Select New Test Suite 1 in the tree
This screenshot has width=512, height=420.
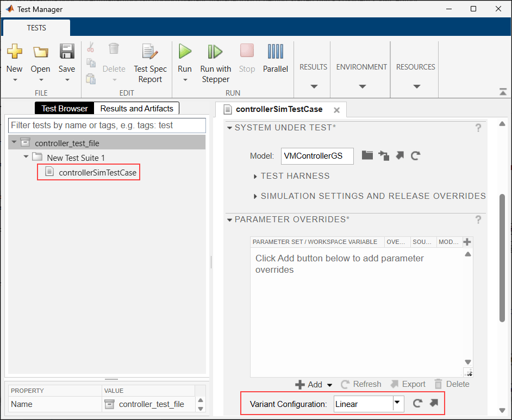coord(76,158)
